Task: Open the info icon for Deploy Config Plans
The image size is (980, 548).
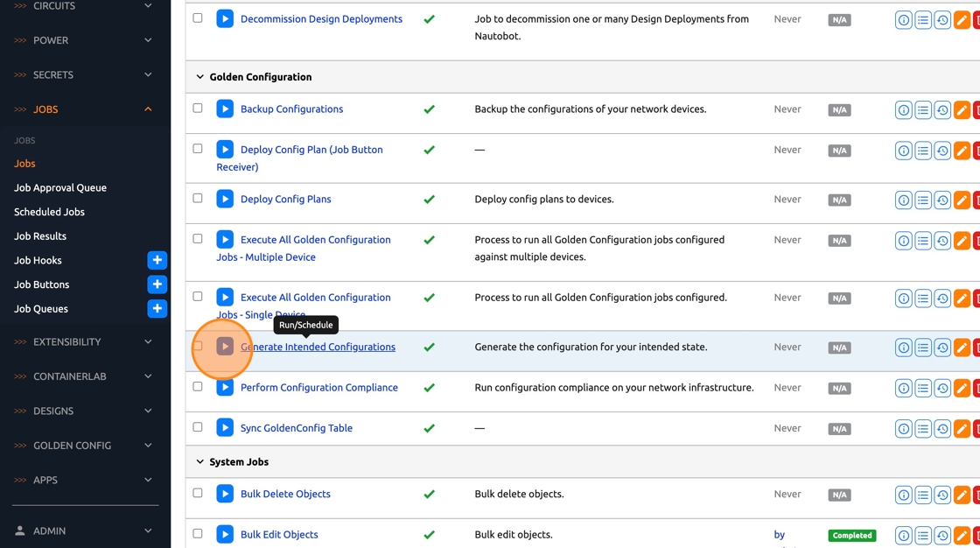Action: click(x=903, y=200)
